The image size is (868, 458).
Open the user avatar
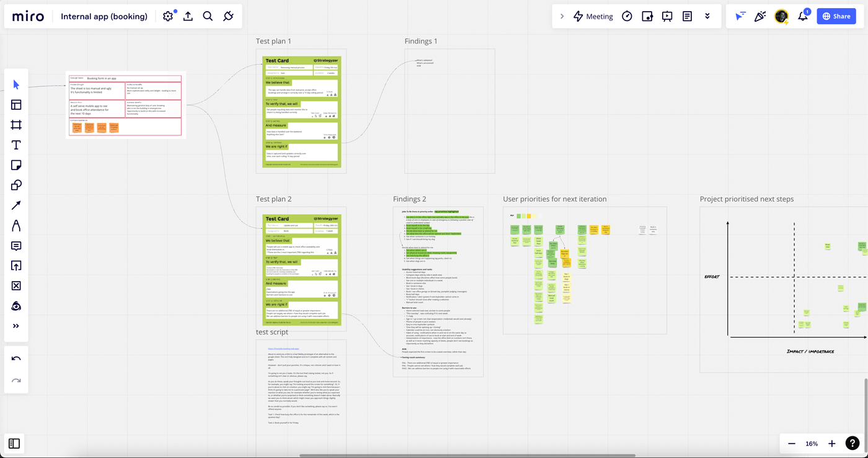click(781, 17)
